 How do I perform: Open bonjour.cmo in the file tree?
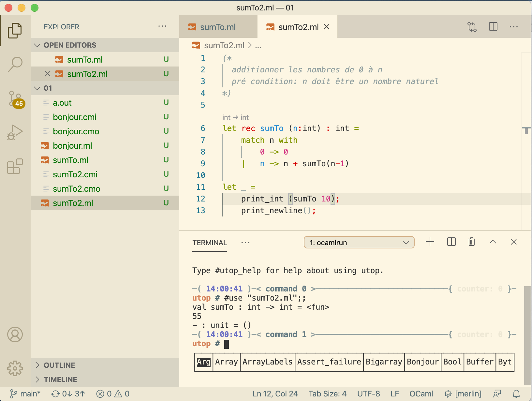[x=105, y=131]
